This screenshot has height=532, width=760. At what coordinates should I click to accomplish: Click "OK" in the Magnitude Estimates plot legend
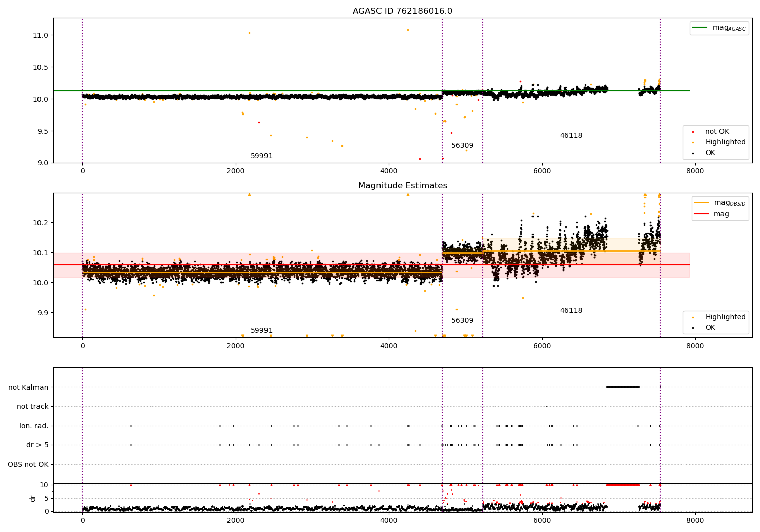click(x=710, y=328)
